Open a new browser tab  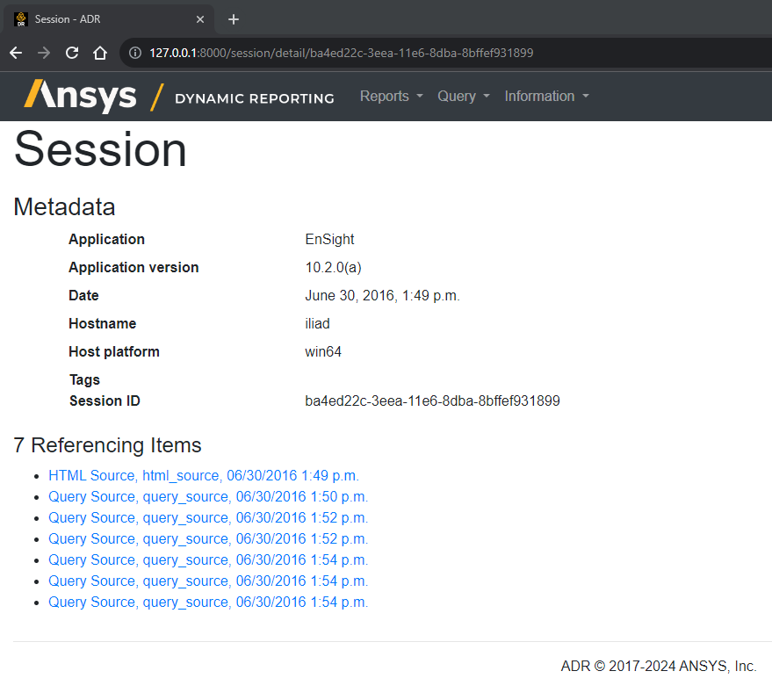[x=234, y=19]
